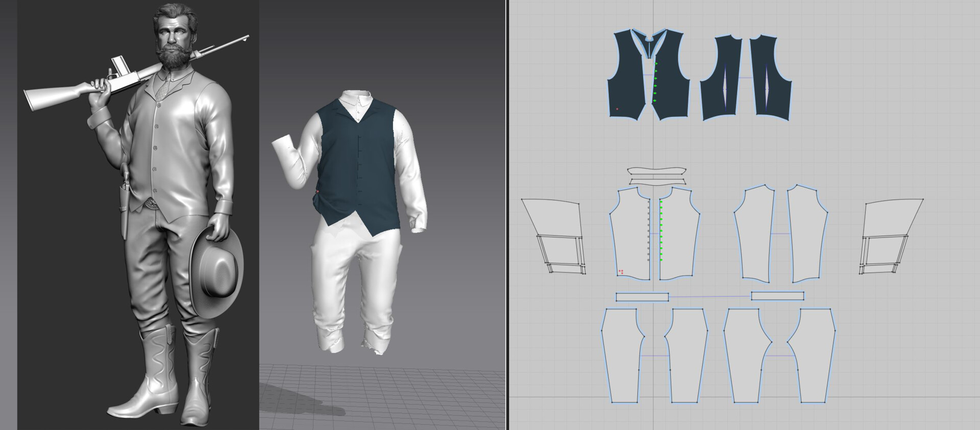Select the upper shirt collar pattern piece

pyautogui.click(x=656, y=172)
